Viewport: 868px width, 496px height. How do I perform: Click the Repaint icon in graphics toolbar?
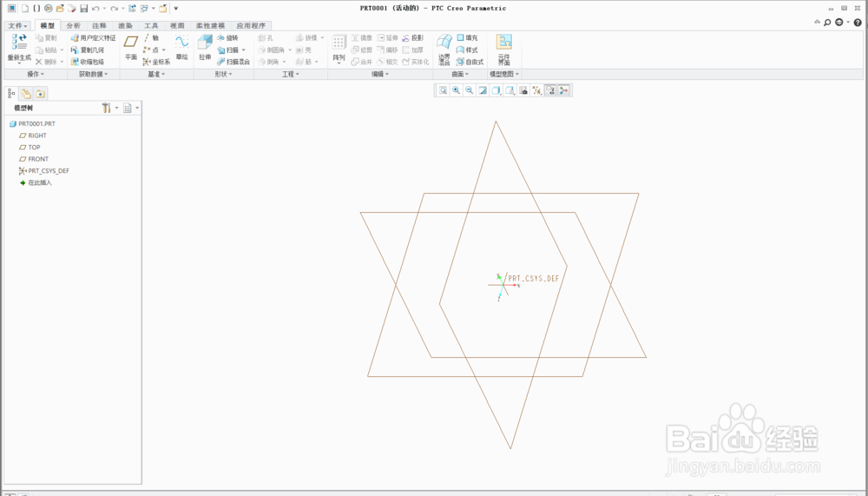483,90
